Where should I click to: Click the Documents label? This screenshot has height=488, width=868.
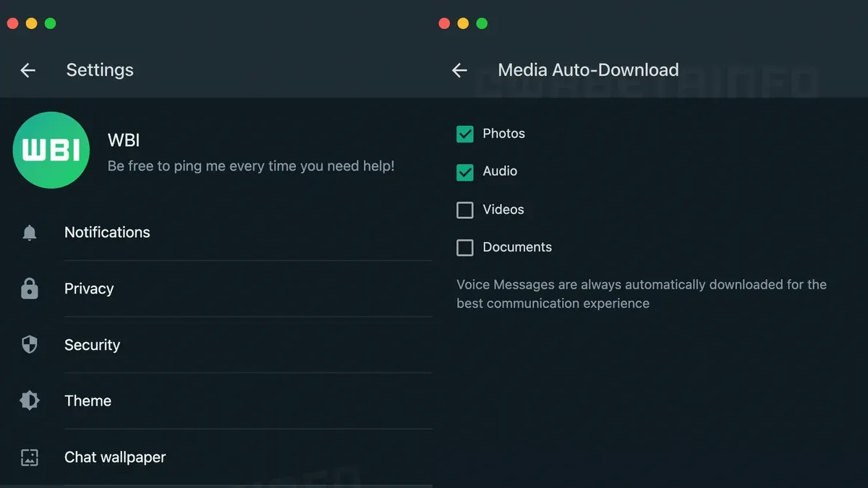tap(517, 247)
